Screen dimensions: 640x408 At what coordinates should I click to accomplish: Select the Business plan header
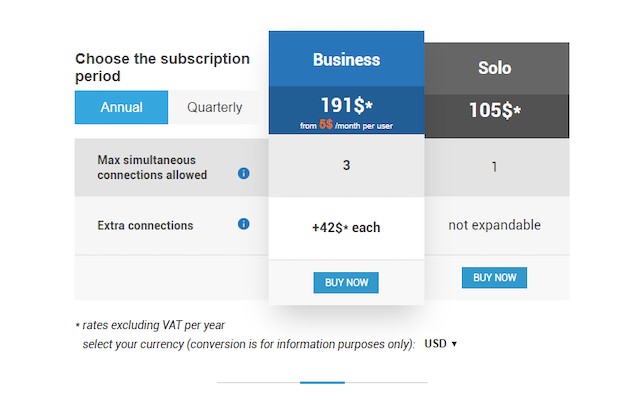click(347, 59)
